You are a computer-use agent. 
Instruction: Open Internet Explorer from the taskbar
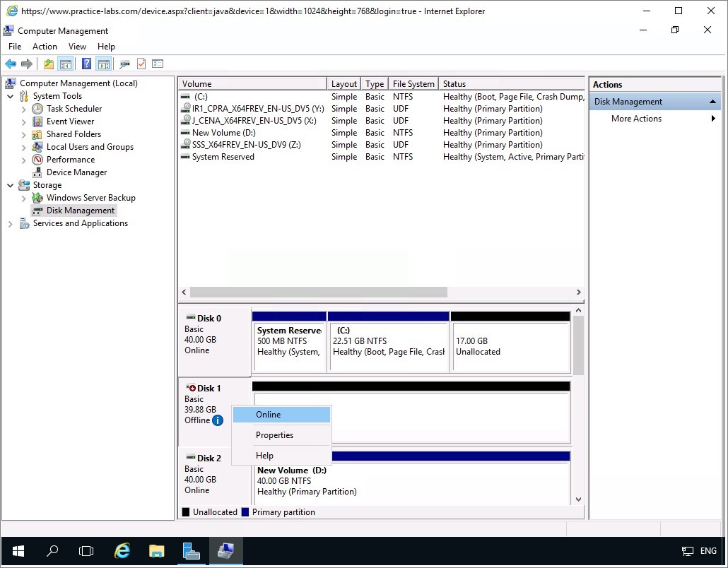122,551
